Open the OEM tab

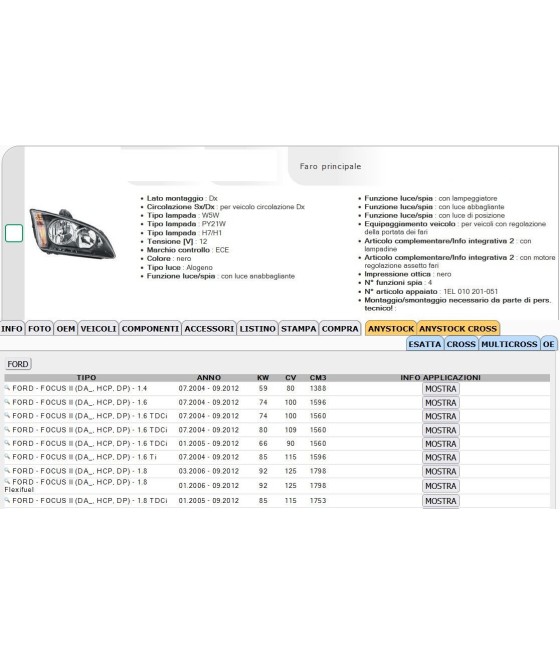pos(66,329)
